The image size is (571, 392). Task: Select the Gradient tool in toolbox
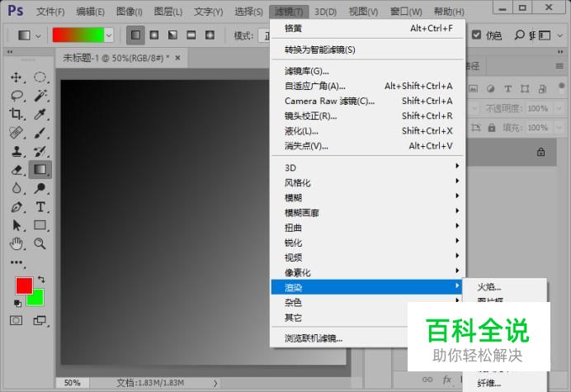click(x=40, y=169)
